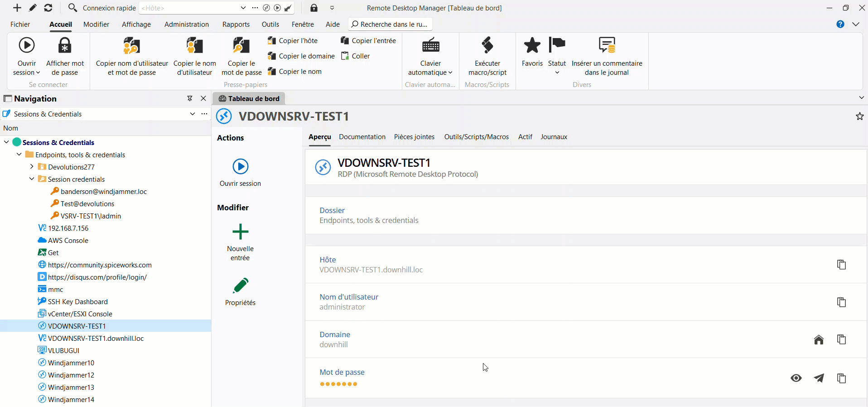868x407 pixels.
Task: Click the Connexion rapide search icon
Action: [72, 8]
